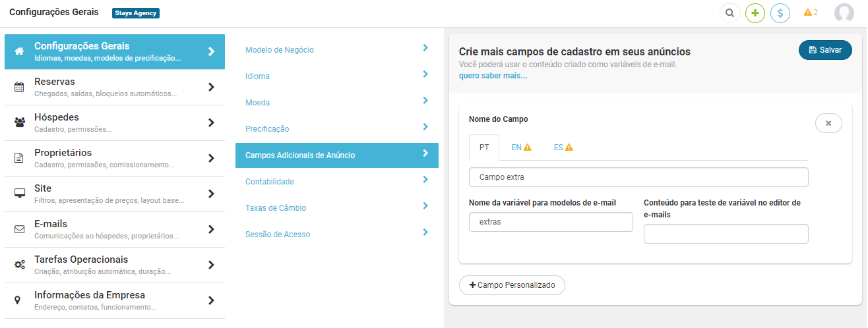
Task: Click the 'Campo extra' name input field
Action: [x=638, y=177]
